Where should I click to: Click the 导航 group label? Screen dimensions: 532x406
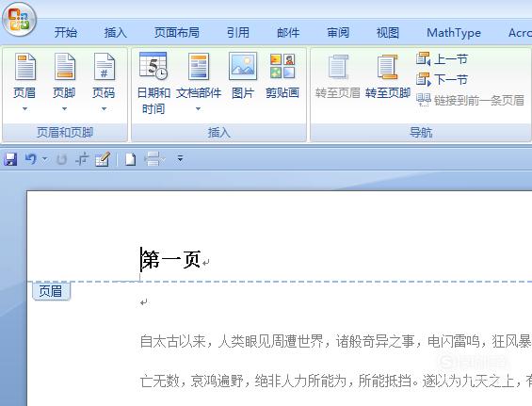point(421,133)
